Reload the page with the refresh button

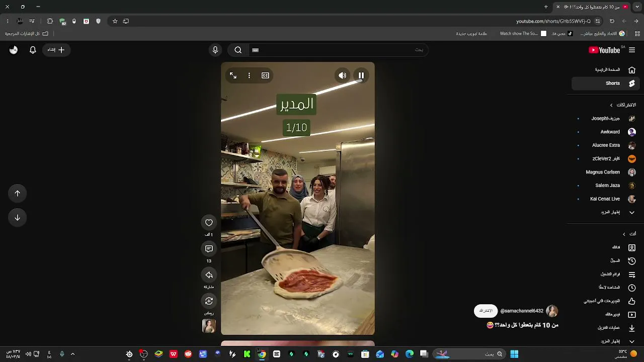(612, 21)
